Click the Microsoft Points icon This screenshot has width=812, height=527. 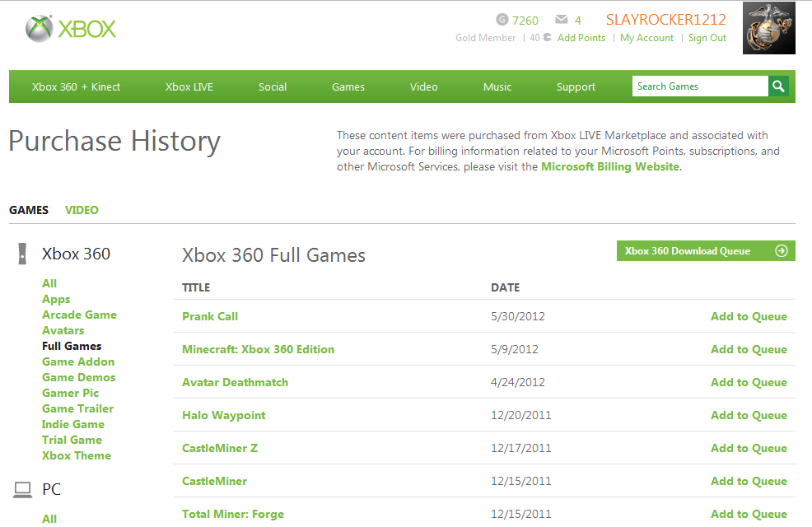click(x=547, y=37)
